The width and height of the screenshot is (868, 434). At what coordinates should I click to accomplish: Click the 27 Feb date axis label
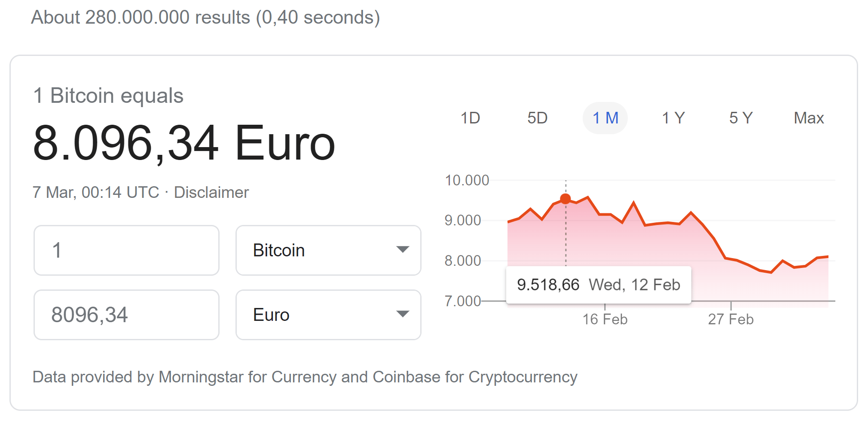click(x=730, y=319)
